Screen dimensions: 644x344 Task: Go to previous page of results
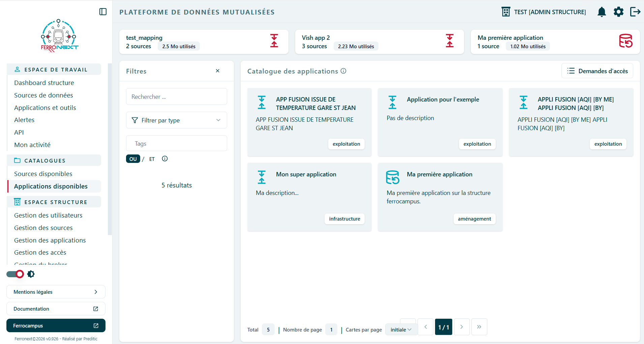[426, 327]
